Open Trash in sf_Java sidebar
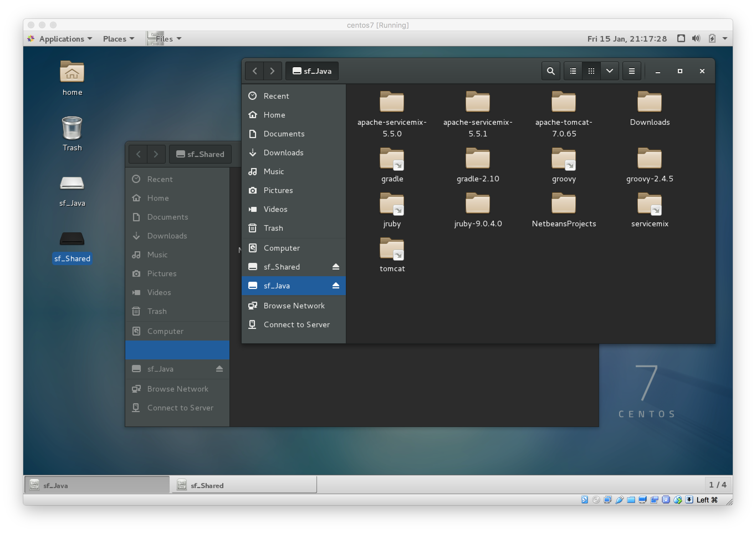756x533 pixels. coord(293,228)
